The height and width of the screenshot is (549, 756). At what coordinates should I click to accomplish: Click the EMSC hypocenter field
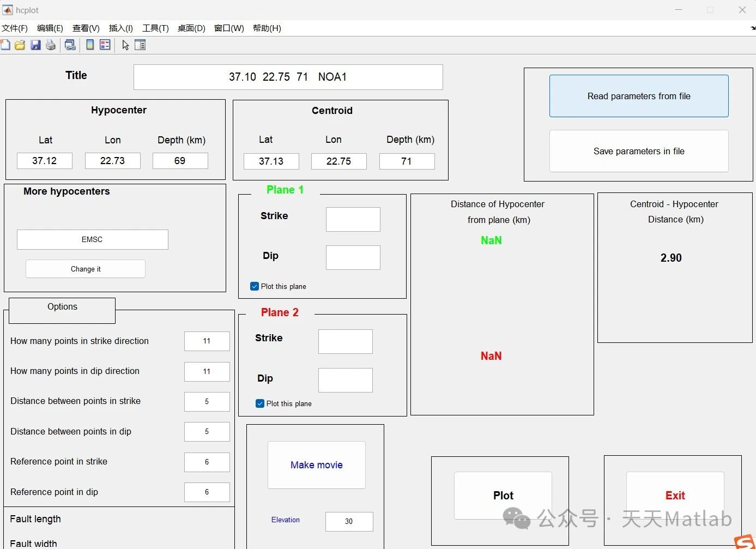pos(93,239)
